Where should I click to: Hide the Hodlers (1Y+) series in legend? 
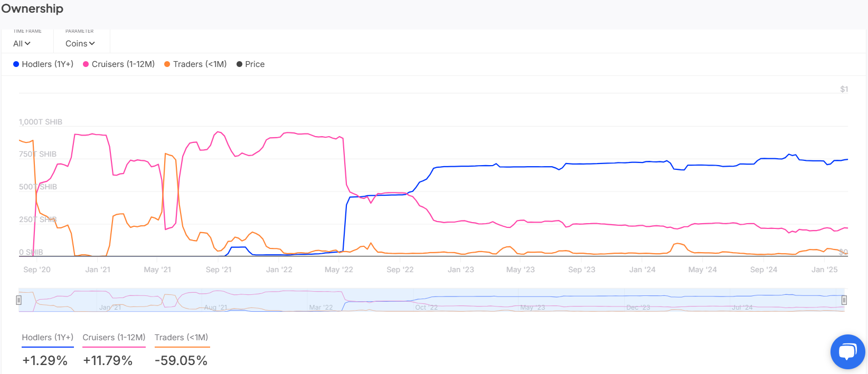[48, 64]
